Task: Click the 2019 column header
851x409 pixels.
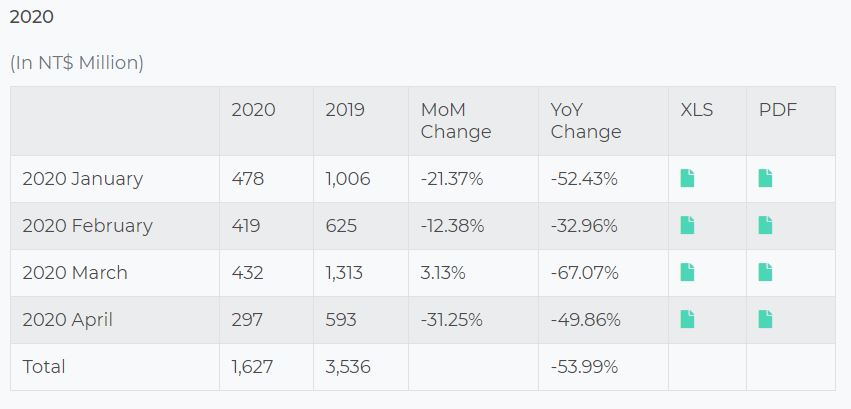Action: click(345, 110)
